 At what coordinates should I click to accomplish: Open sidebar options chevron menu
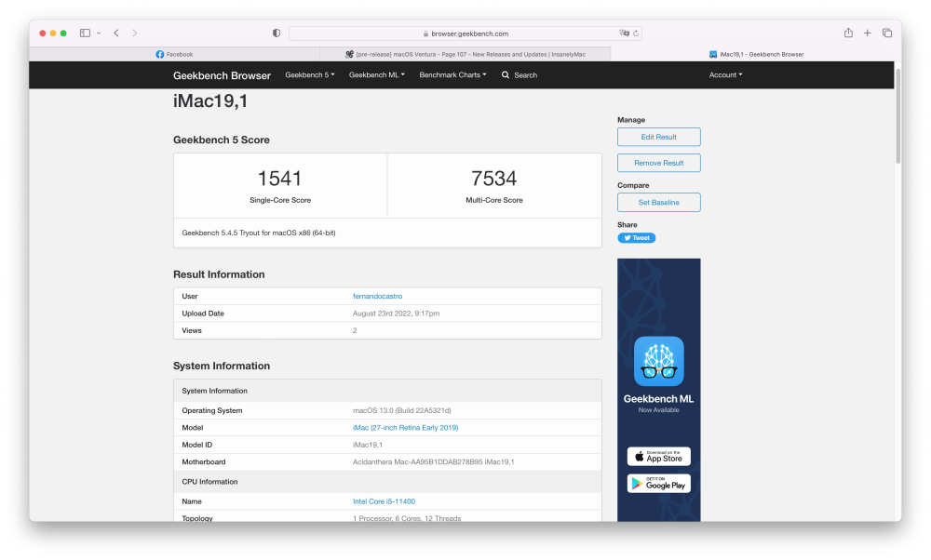99,33
